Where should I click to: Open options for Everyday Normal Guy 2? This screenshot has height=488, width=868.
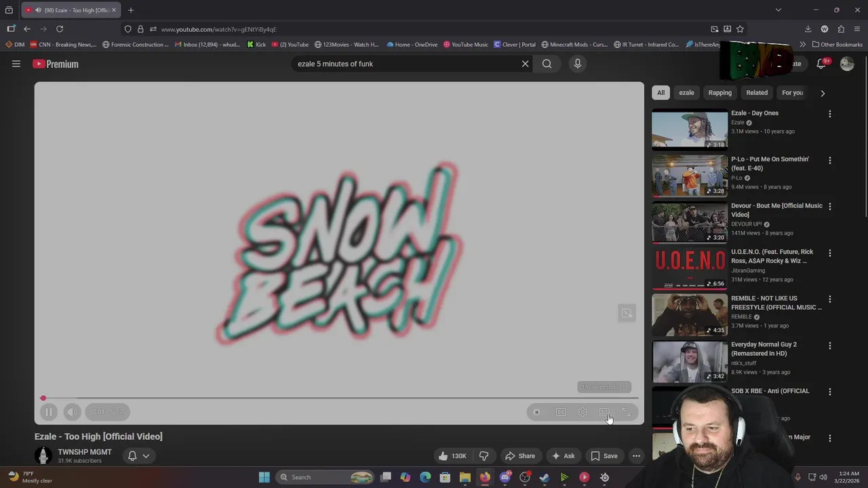(829, 346)
